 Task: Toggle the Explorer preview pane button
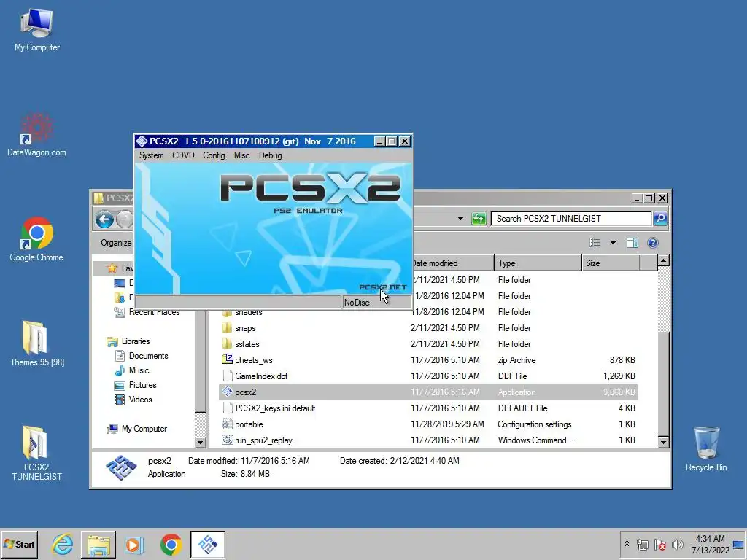click(632, 243)
